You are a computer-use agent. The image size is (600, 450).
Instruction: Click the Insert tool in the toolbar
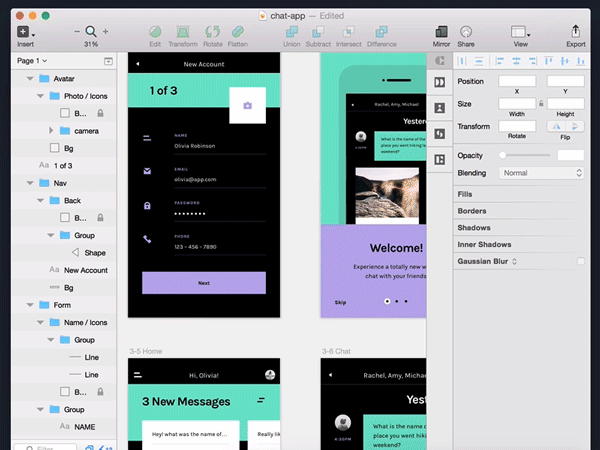tap(24, 32)
